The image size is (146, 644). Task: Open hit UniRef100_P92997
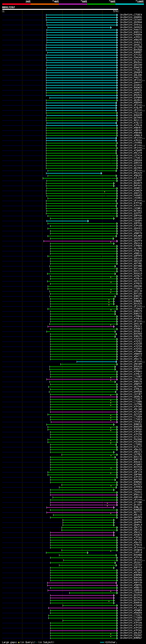pos(131,636)
